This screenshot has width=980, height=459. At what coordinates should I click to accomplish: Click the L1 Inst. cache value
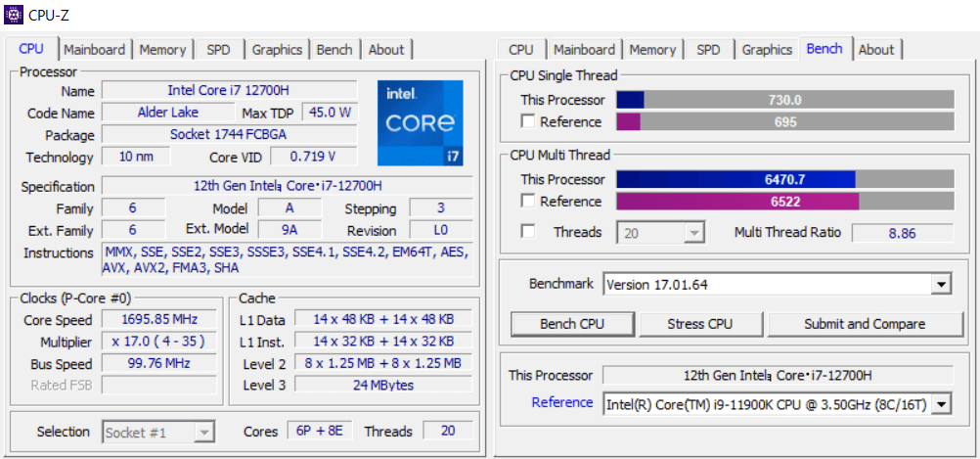point(383,341)
